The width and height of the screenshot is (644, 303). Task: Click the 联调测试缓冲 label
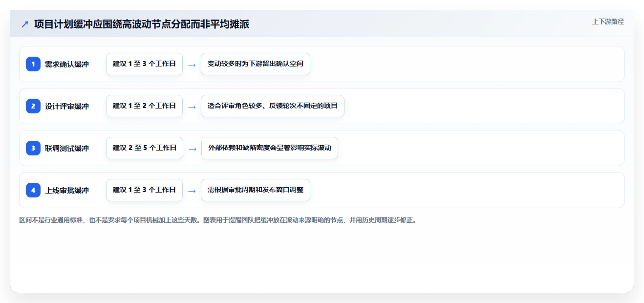point(67,148)
